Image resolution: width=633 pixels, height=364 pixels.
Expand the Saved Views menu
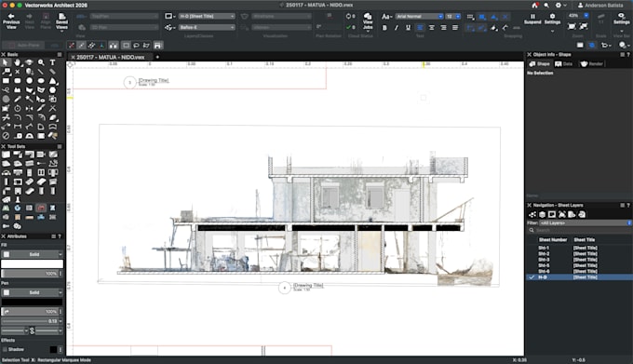[x=61, y=21]
